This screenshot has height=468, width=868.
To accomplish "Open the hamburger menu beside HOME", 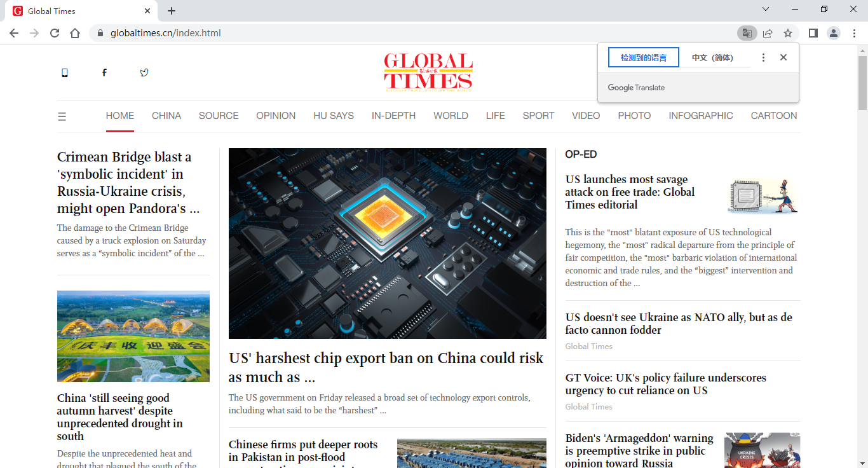I will point(62,116).
